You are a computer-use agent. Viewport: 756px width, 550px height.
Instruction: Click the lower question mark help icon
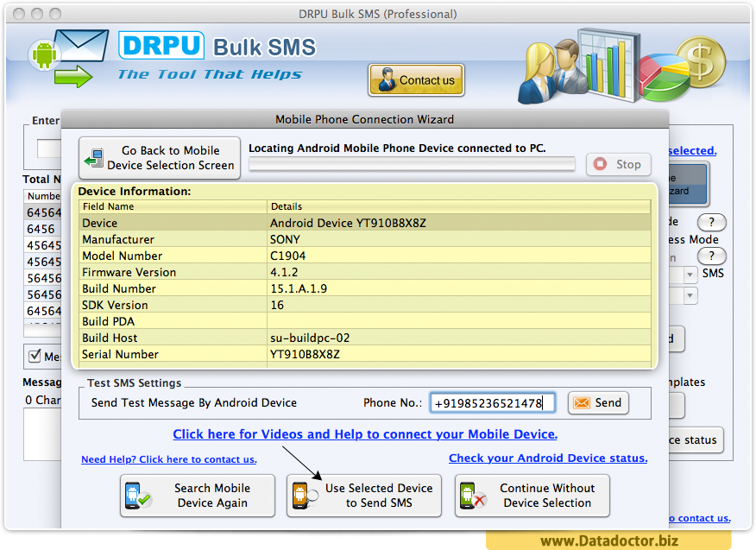(710, 256)
